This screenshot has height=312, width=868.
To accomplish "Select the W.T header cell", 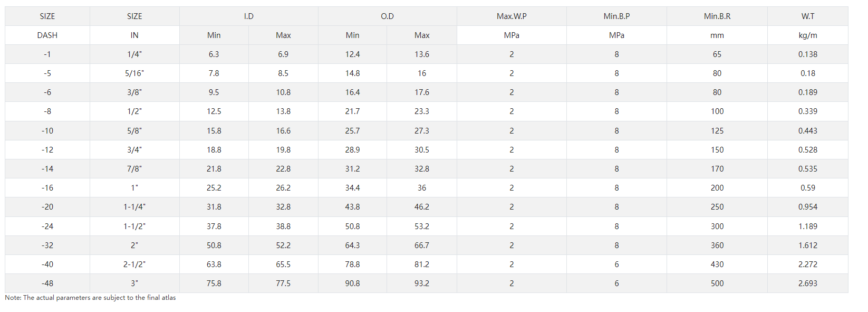I will point(808,16).
